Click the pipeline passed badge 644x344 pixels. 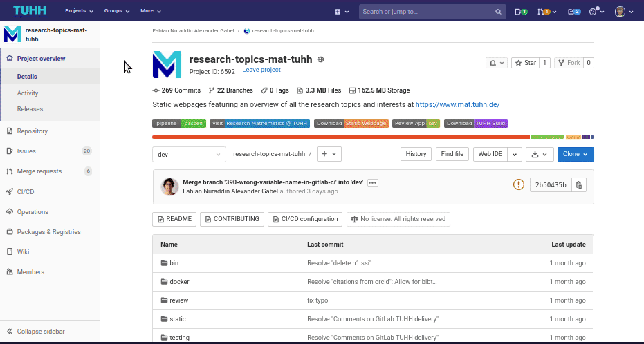click(x=179, y=124)
